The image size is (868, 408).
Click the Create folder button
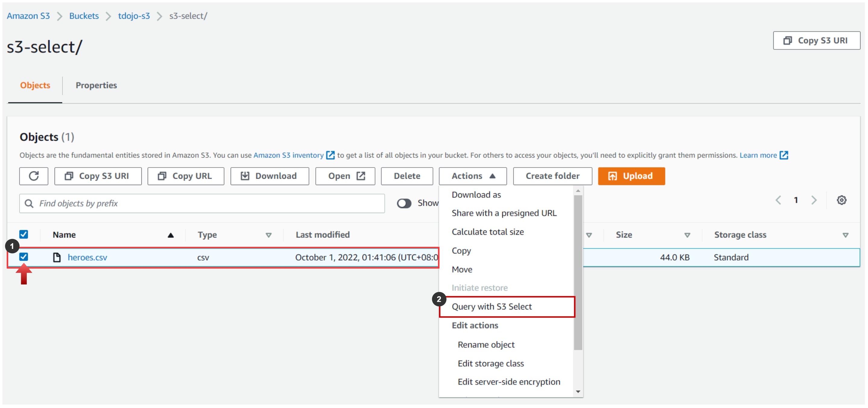point(552,176)
